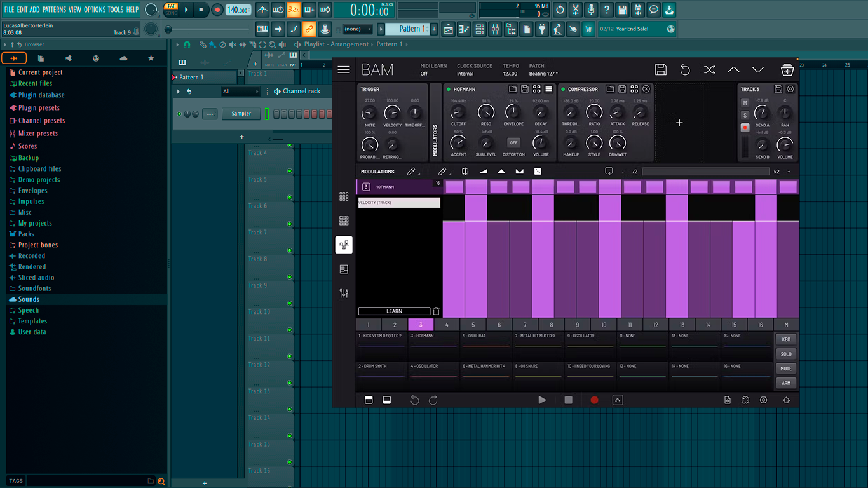Click the Track 3 PAN knob
The height and width of the screenshot is (488, 868).
(785, 113)
